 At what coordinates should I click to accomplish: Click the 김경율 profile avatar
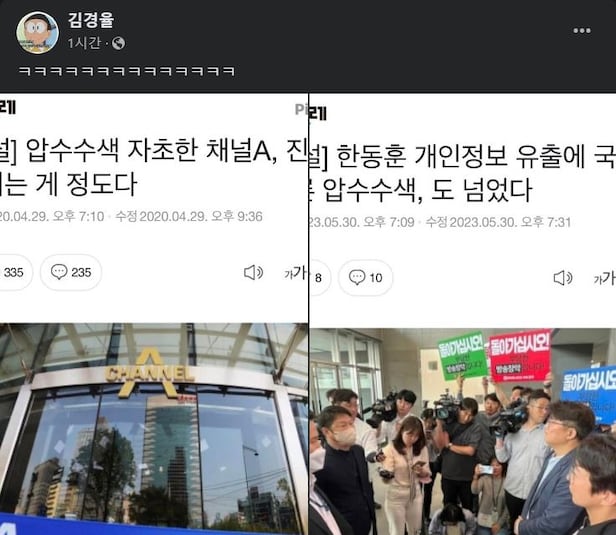point(37,32)
